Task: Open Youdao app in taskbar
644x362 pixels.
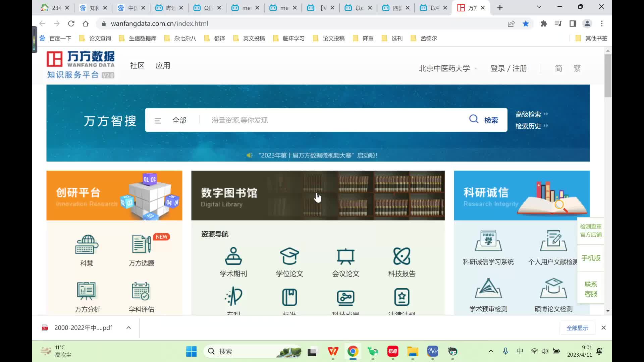Action: (393, 351)
